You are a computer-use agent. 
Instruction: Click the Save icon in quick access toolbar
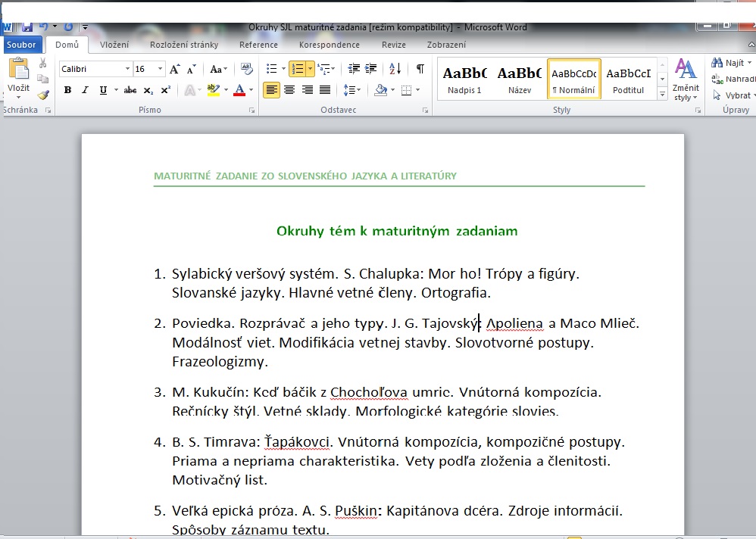tap(27, 26)
